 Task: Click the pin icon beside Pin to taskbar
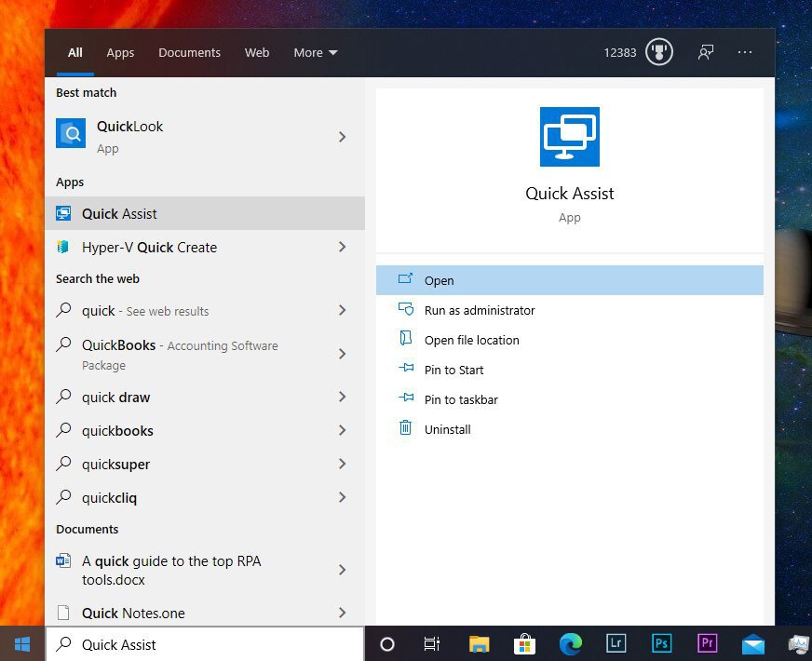pyautogui.click(x=406, y=398)
